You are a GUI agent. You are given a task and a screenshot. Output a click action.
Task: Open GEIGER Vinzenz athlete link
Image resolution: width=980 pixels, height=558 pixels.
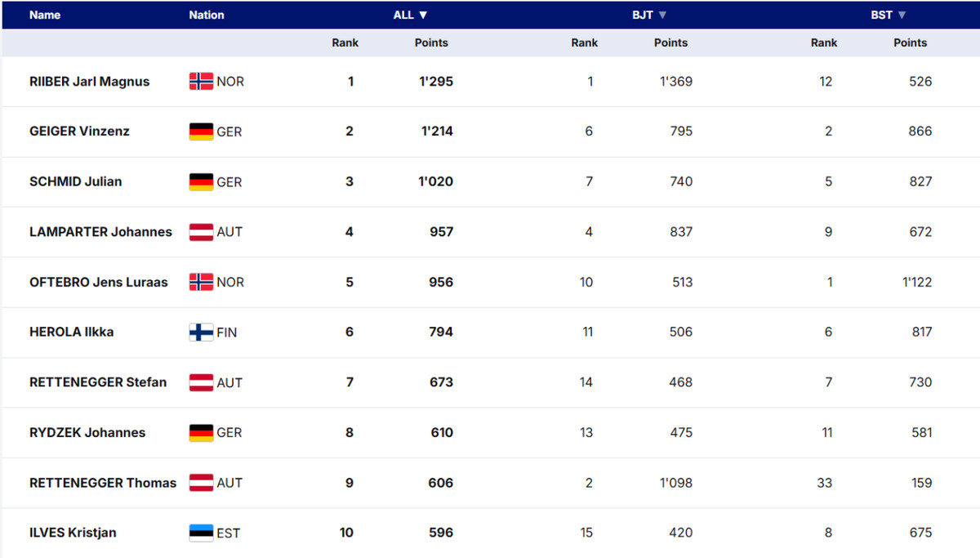tap(79, 132)
